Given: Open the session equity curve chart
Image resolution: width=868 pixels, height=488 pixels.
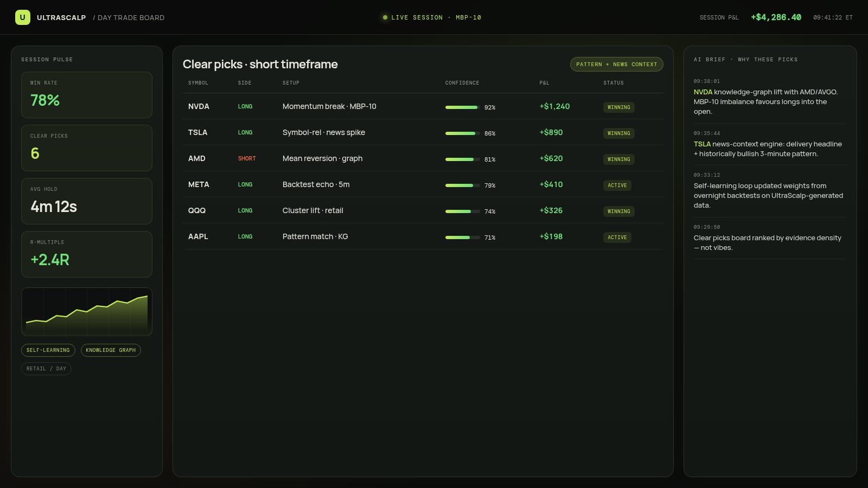Looking at the screenshot, I should pyautogui.click(x=87, y=312).
